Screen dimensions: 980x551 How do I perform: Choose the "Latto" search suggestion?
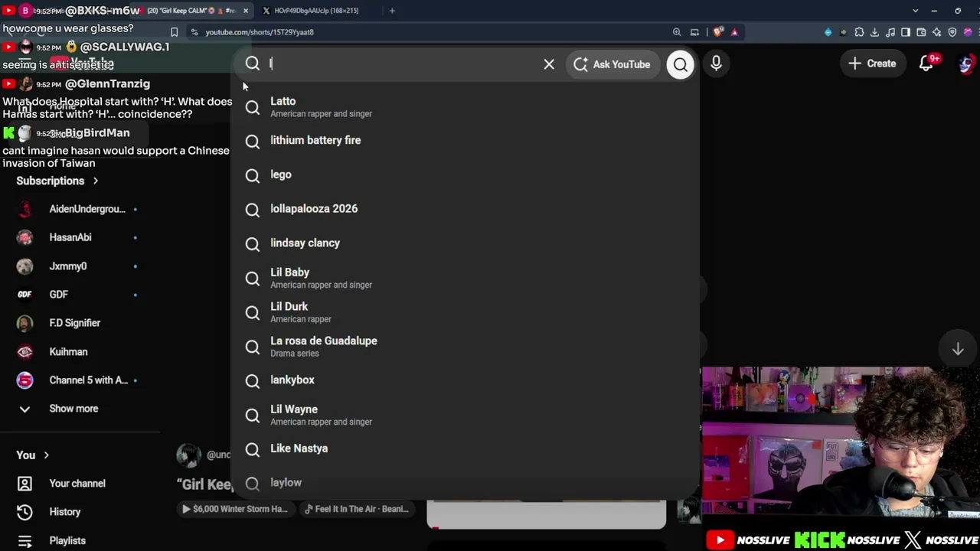(x=465, y=106)
